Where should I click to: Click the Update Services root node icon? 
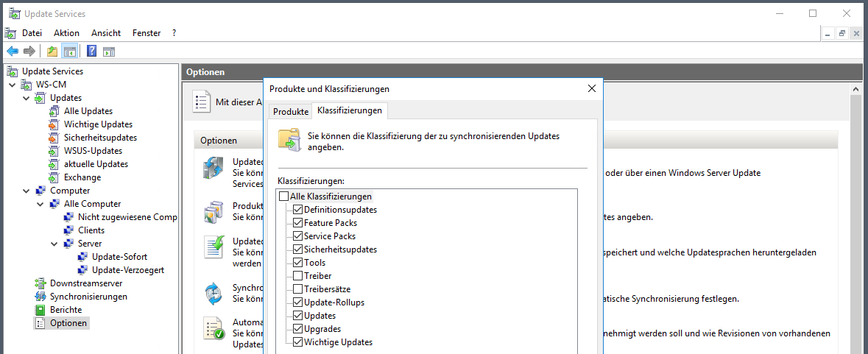click(13, 71)
